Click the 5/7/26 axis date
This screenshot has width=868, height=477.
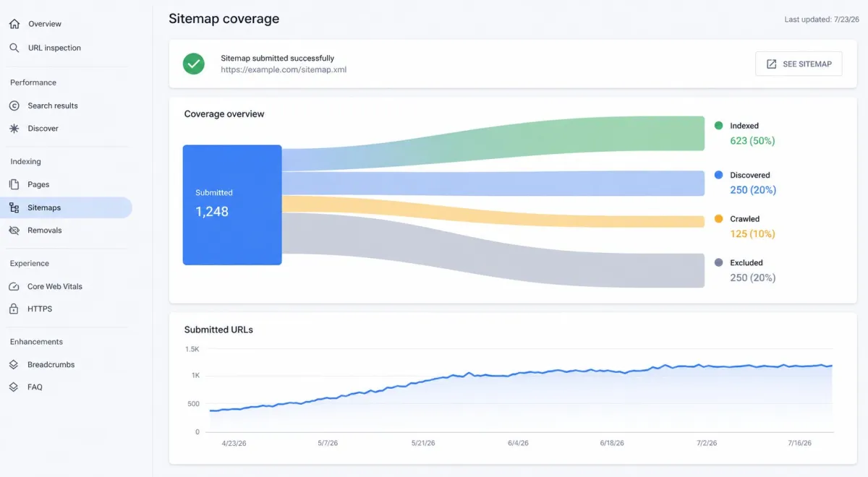tap(329, 443)
